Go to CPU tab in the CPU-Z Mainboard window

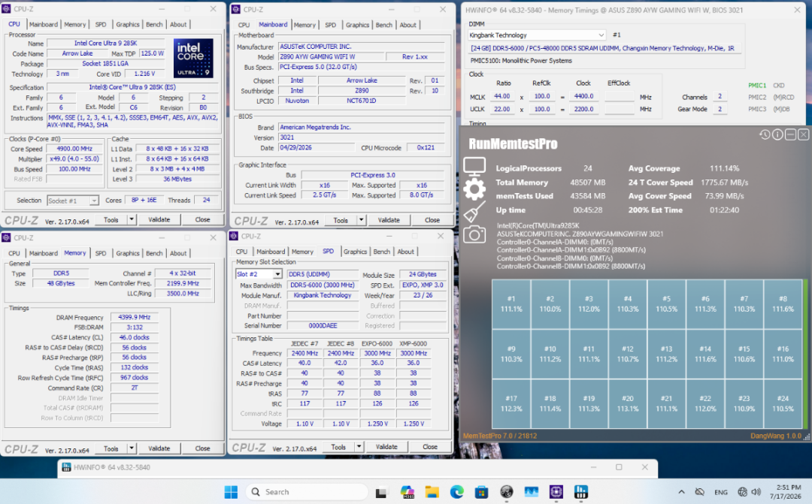244,25
